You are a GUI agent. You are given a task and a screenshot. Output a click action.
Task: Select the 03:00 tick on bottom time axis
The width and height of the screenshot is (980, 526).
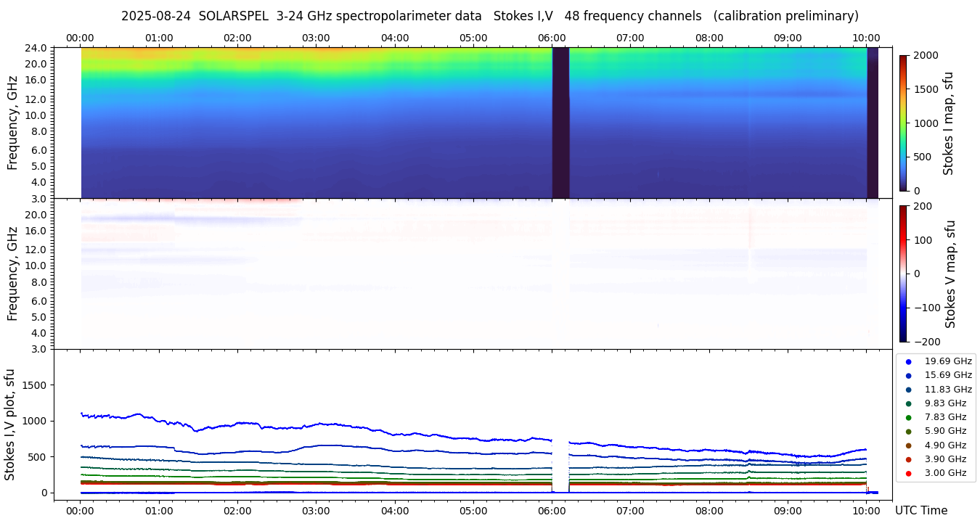(x=316, y=510)
